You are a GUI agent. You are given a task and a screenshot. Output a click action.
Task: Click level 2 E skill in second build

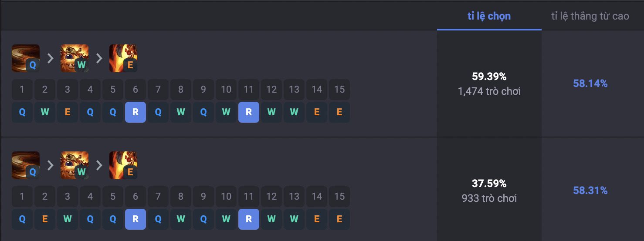coord(45,219)
